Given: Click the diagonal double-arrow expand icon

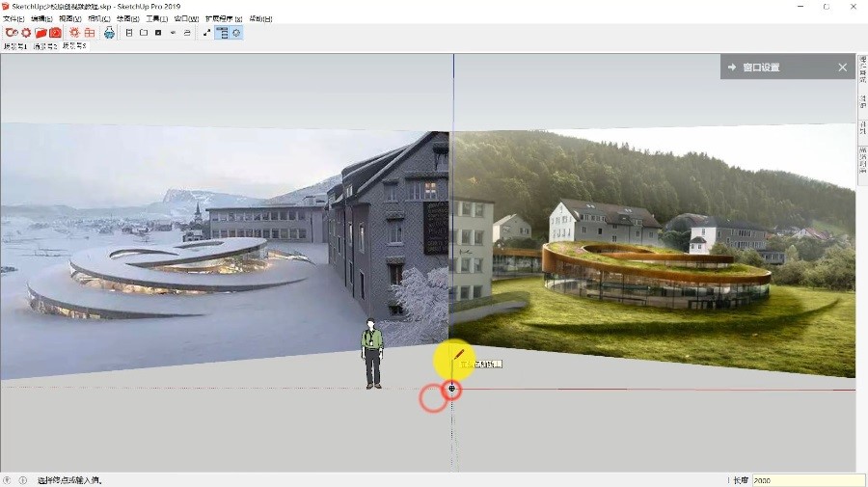Looking at the screenshot, I should point(206,33).
